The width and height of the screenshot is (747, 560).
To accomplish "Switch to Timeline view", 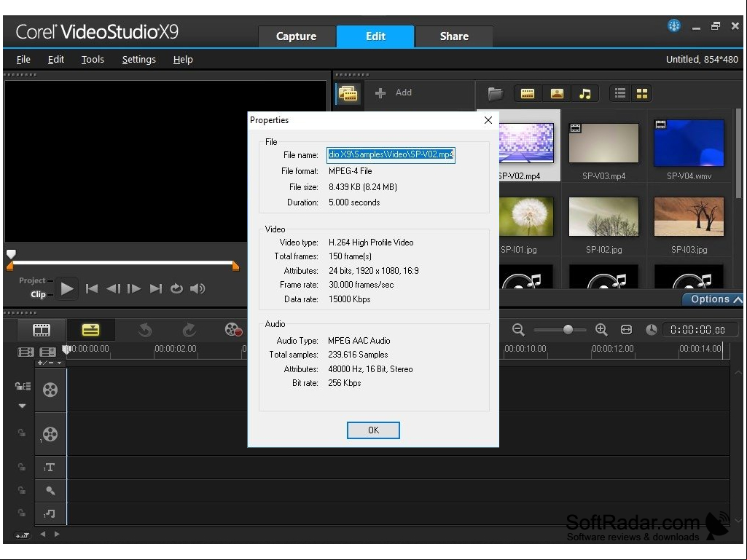I will click(90, 330).
